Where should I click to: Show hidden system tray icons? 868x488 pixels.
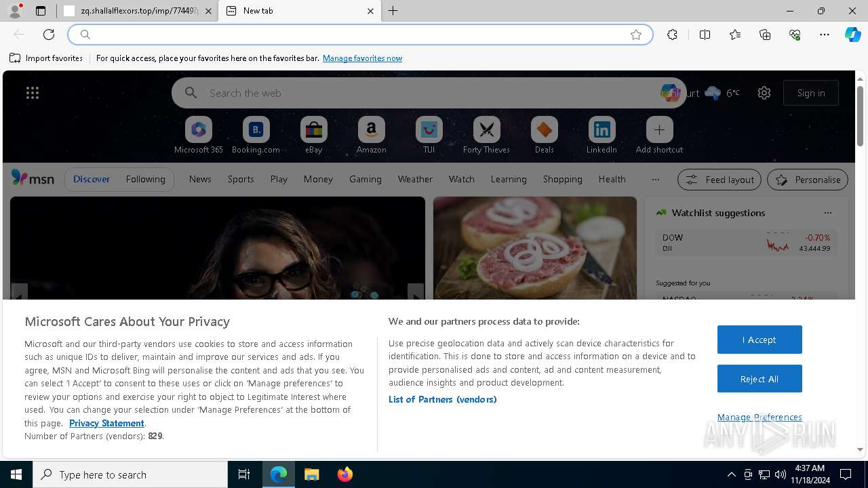[x=731, y=474]
